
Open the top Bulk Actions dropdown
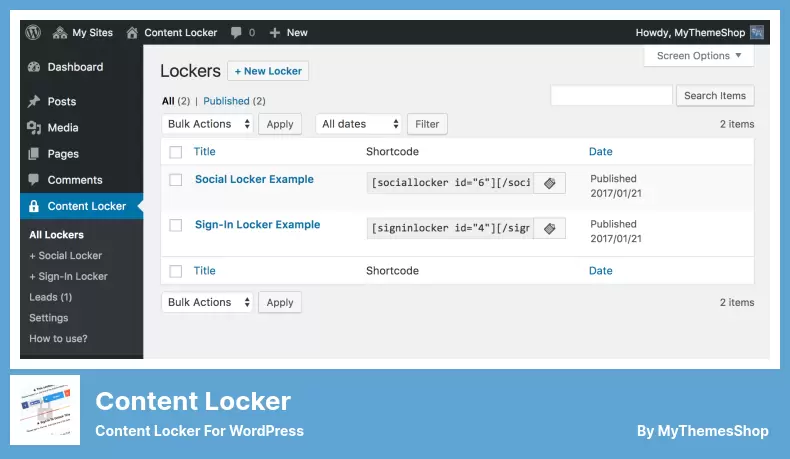[x=207, y=124]
